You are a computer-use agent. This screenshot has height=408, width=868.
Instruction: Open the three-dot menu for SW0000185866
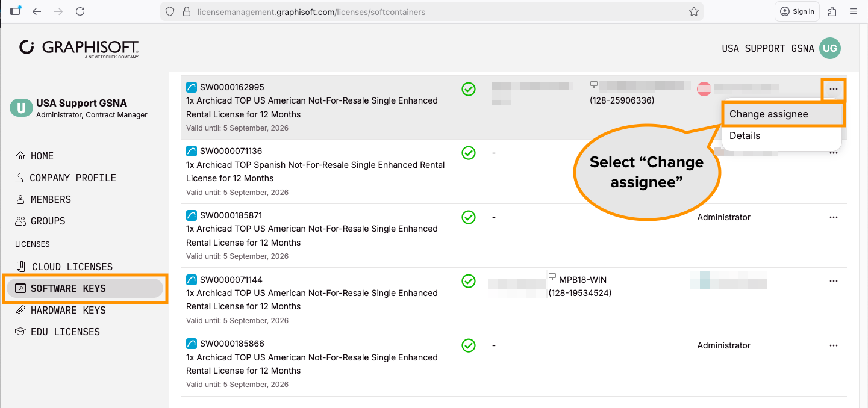834,345
